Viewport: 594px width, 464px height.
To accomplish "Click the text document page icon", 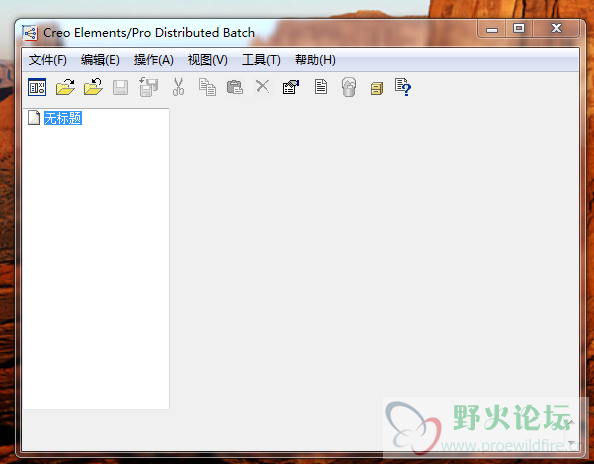I will [x=321, y=87].
